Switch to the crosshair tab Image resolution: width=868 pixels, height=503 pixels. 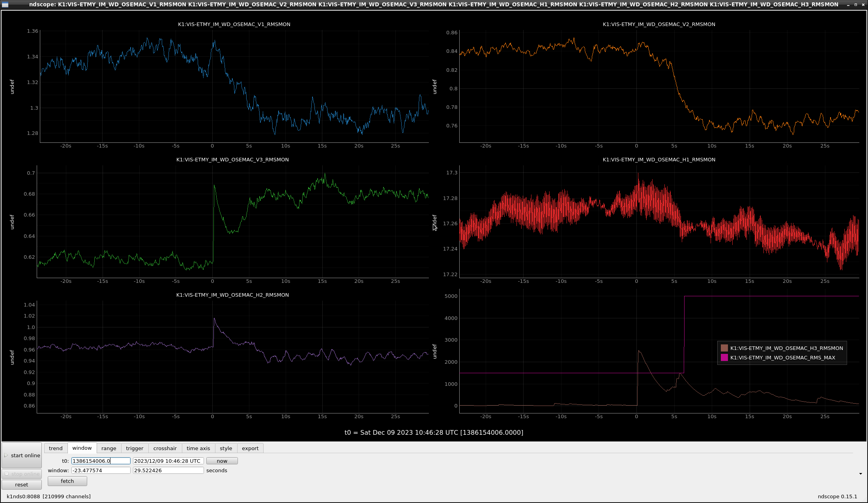[165, 448]
